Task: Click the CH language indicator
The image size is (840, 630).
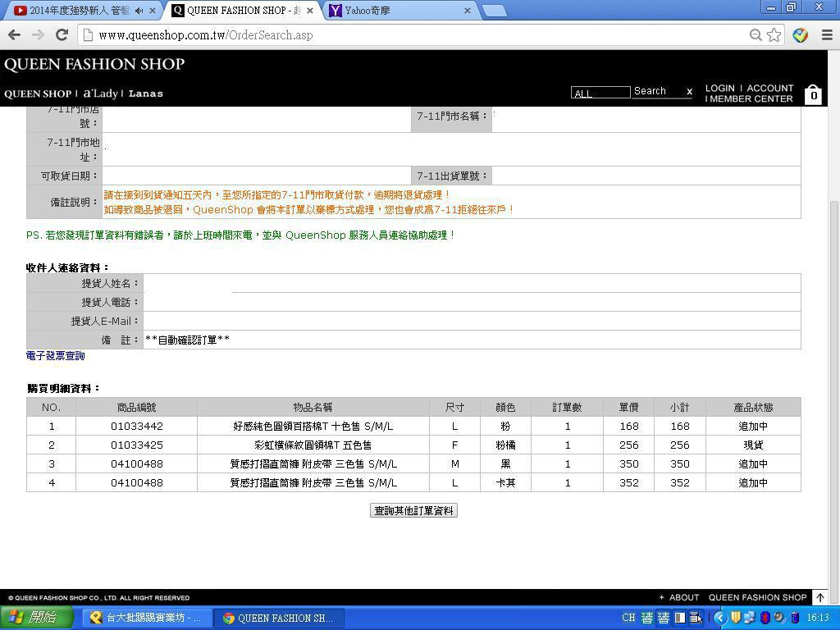Action: pos(628,618)
